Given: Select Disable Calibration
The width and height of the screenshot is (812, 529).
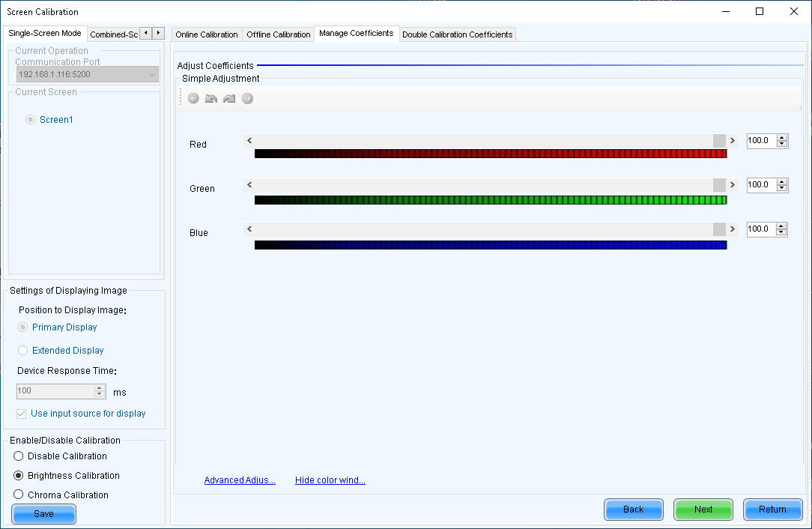Looking at the screenshot, I should [x=18, y=456].
